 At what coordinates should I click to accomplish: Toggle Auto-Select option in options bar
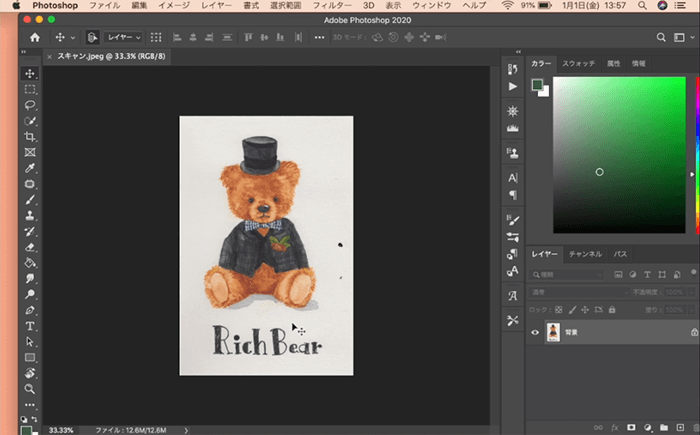[x=92, y=38]
